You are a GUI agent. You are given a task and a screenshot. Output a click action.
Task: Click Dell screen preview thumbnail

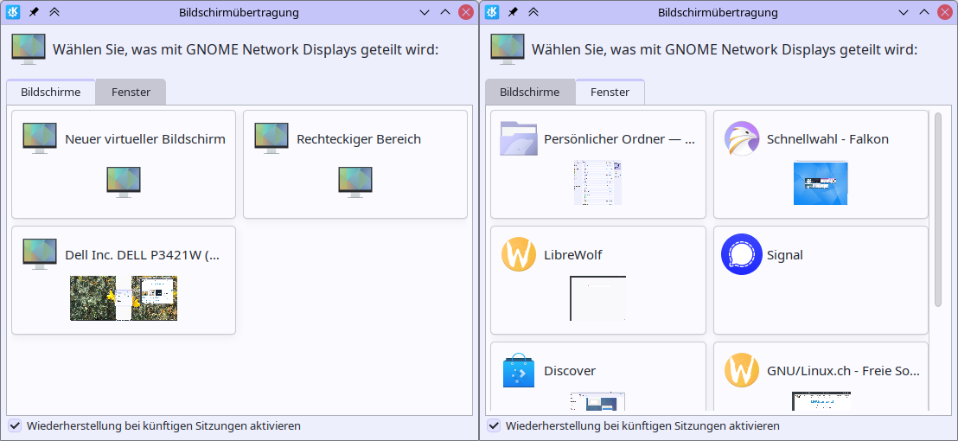123,298
